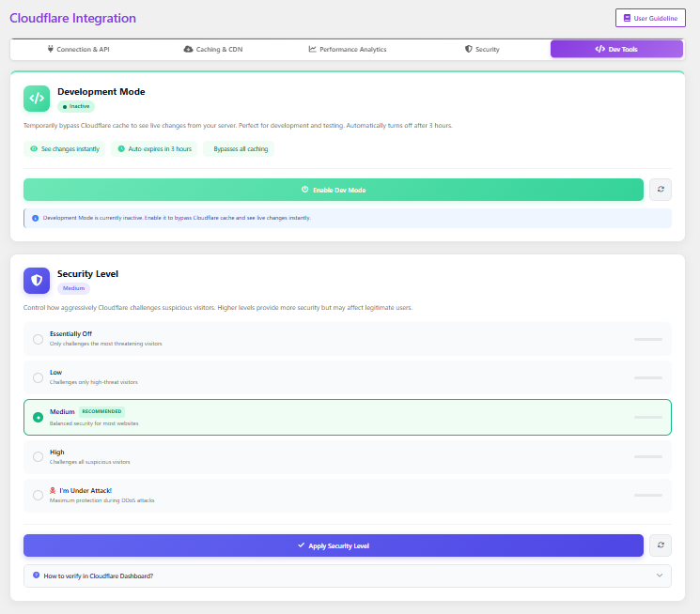Click the info icon in dev mode notice
Screen dimensions: 700x614
pos(36,218)
